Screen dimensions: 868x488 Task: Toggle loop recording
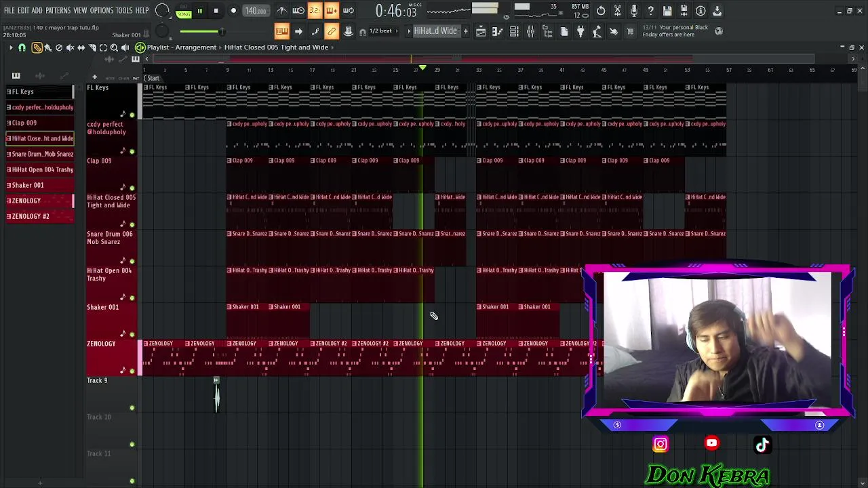(x=349, y=11)
